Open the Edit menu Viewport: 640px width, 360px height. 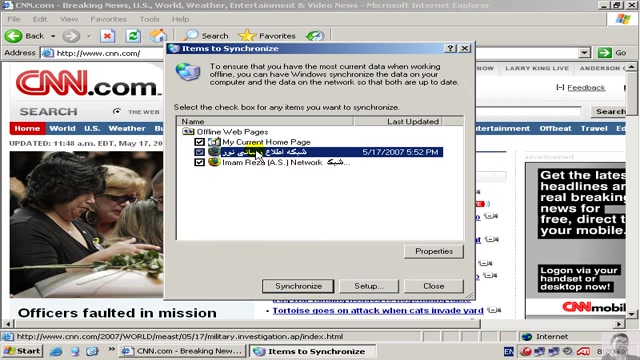(x=40, y=19)
